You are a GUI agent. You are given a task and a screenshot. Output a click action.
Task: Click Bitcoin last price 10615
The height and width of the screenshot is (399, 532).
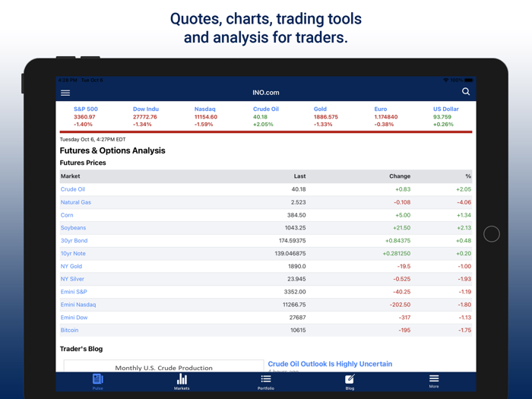coord(298,330)
